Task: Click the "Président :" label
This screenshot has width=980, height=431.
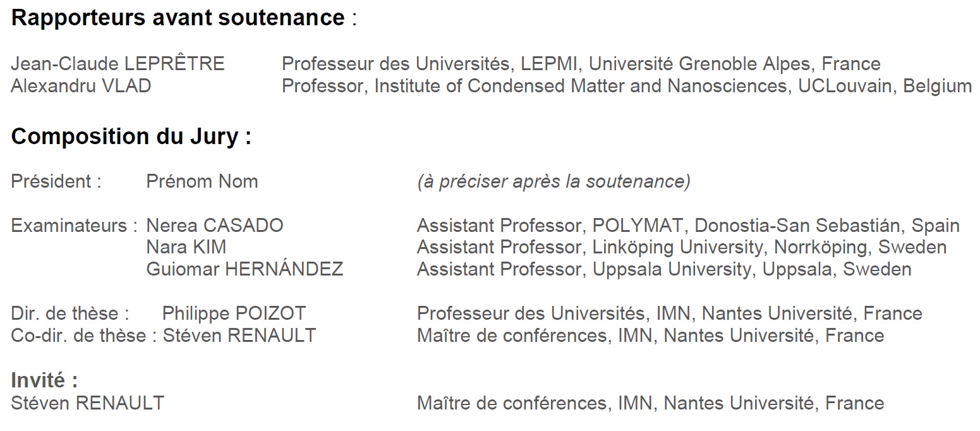Action: [56, 181]
